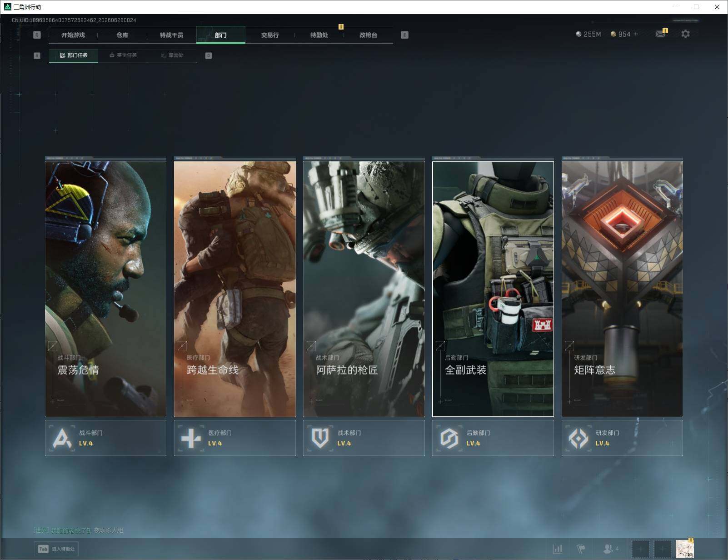728x560 pixels.
Task: Click the combat department A-shaped emblem
Action: (x=62, y=439)
